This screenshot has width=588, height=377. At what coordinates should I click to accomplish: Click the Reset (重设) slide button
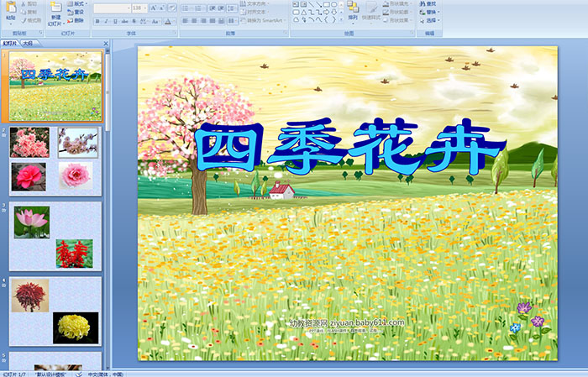[x=77, y=13]
